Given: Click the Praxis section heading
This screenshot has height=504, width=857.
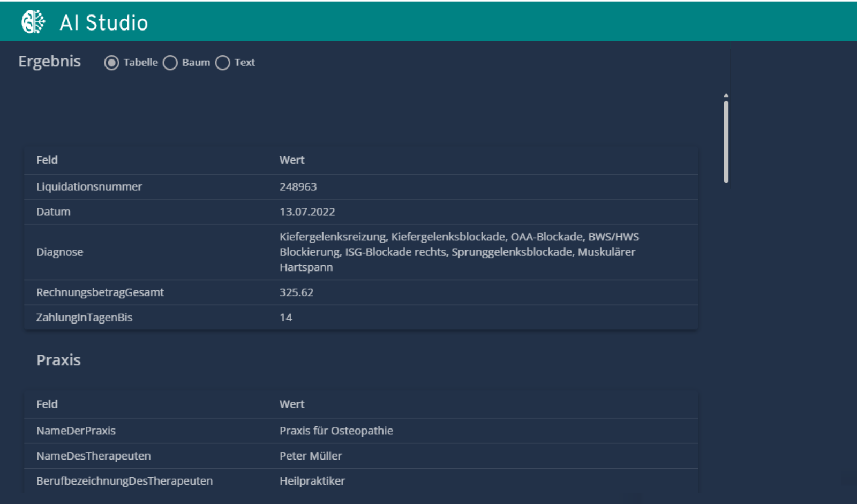Looking at the screenshot, I should (58, 360).
